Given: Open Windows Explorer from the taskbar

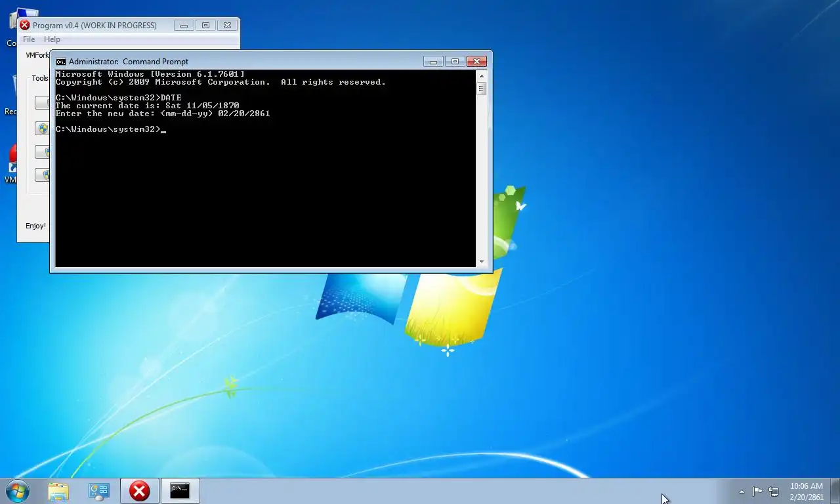Looking at the screenshot, I should [x=58, y=491].
